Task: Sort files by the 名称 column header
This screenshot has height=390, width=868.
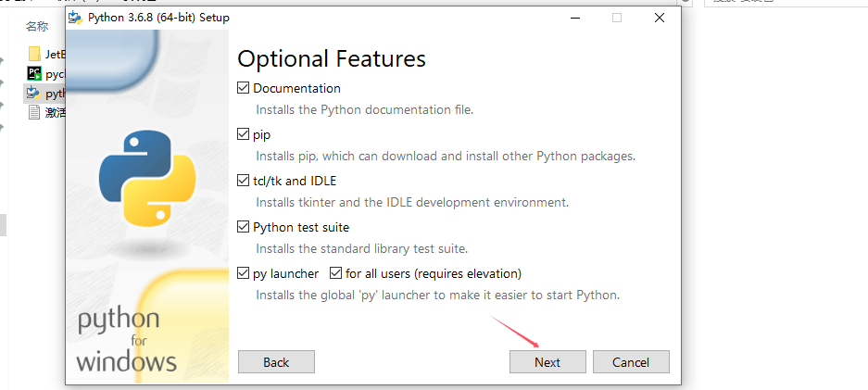Action: pos(37,27)
